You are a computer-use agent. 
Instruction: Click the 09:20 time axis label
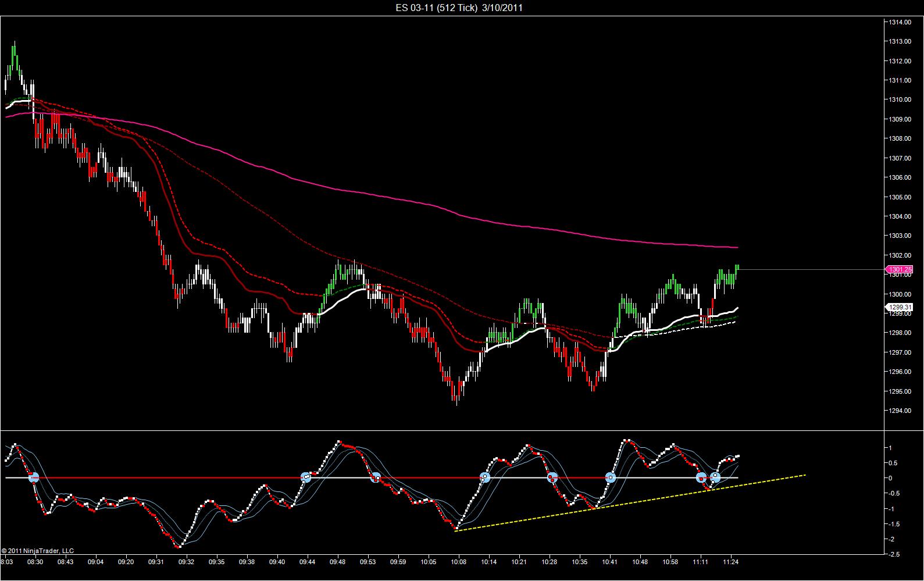coord(126,562)
